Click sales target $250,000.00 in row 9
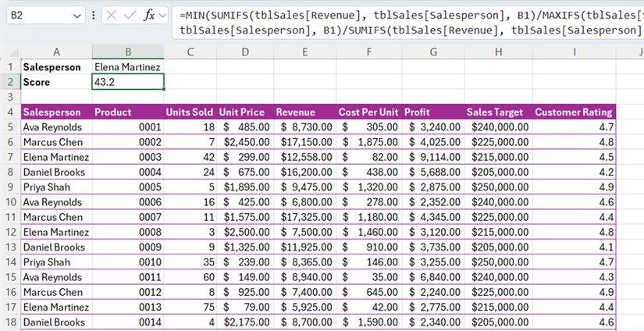Viewport: 644px width, 331px height. pos(500,187)
